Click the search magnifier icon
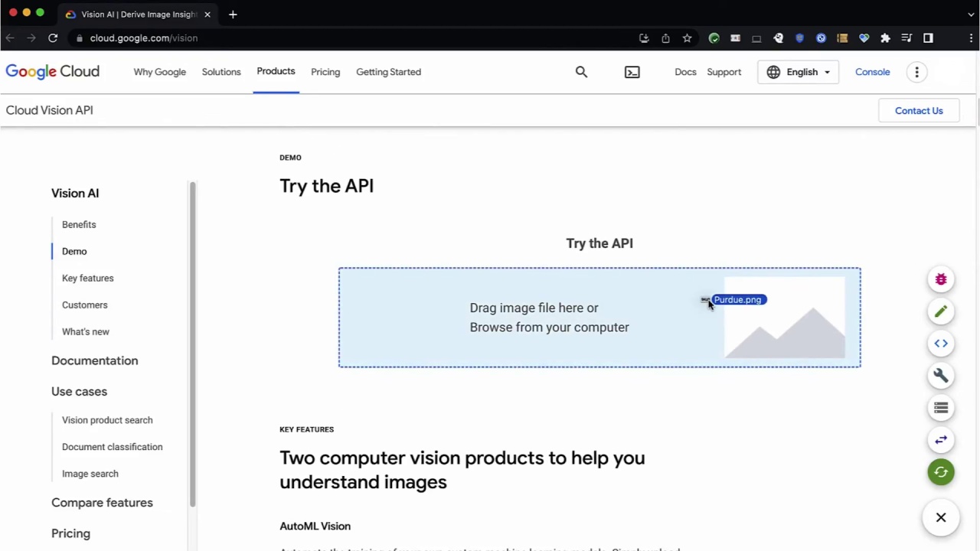 (x=581, y=71)
